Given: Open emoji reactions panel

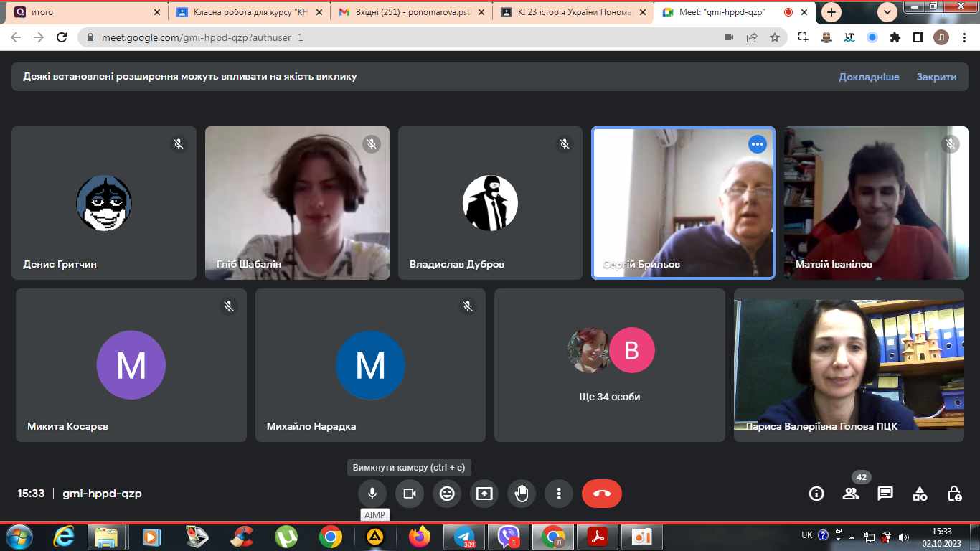Looking at the screenshot, I should (x=447, y=494).
